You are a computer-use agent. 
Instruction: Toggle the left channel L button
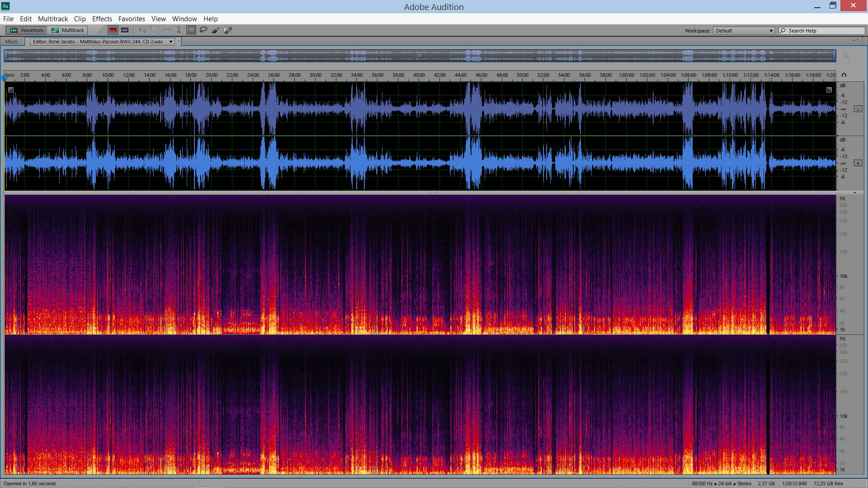[x=858, y=109]
